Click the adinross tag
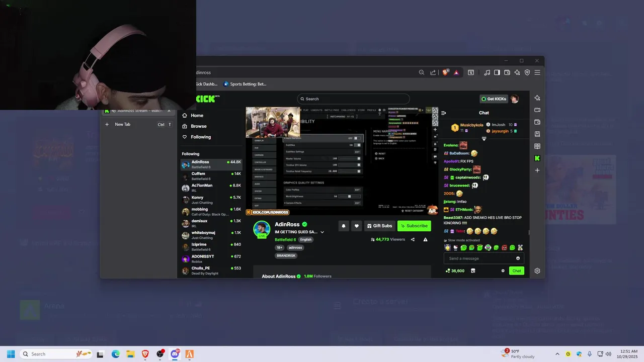This screenshot has width=644, height=362. coord(295,247)
